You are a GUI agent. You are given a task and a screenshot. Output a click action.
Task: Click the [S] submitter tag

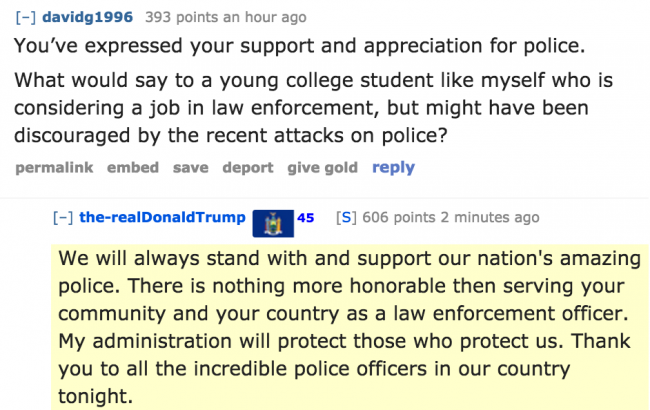pos(347,217)
